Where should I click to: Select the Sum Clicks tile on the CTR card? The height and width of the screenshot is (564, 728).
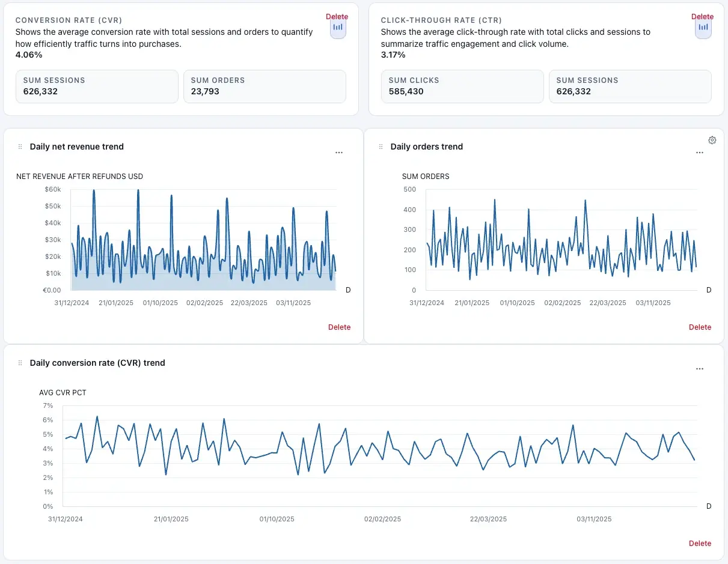pos(462,86)
